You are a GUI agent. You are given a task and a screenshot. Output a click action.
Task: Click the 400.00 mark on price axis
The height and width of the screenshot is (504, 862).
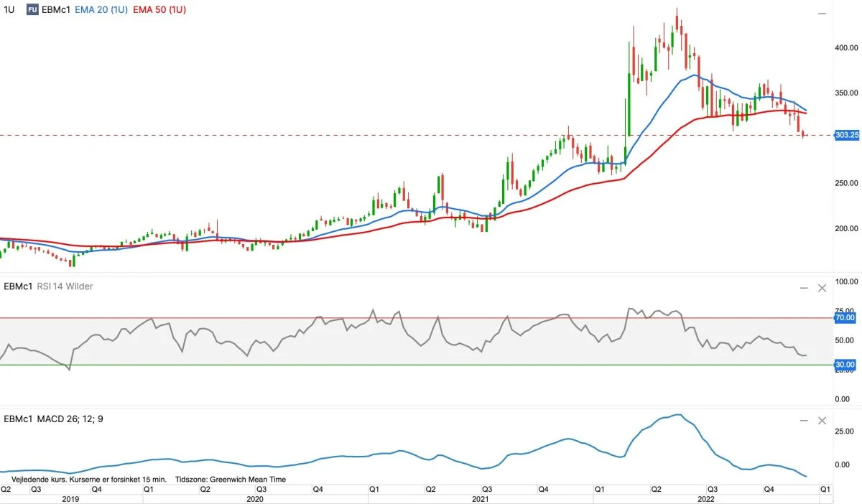pos(846,47)
